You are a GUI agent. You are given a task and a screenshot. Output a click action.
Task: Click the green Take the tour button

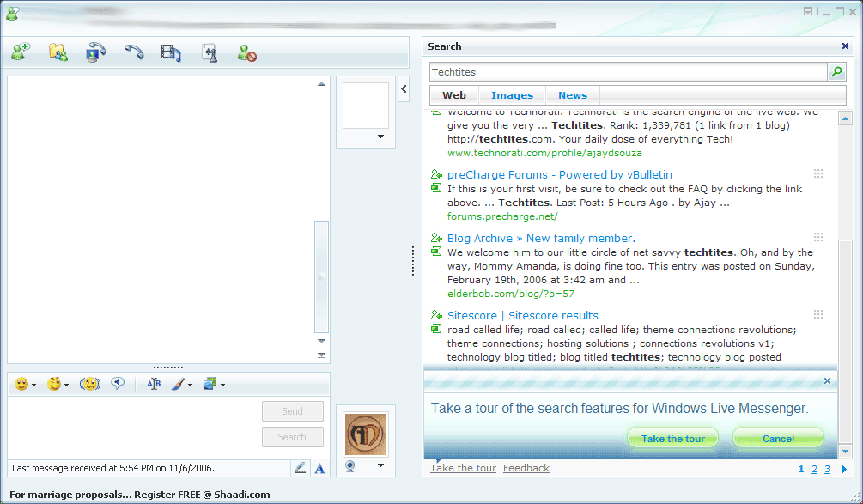click(672, 439)
